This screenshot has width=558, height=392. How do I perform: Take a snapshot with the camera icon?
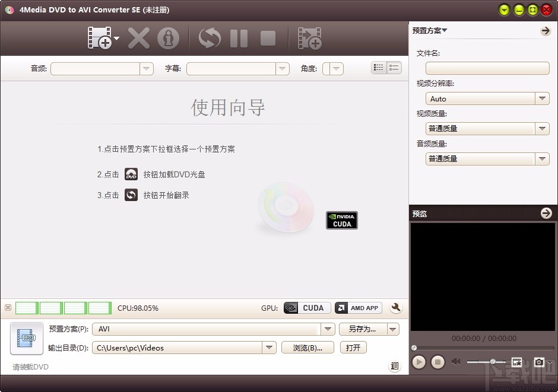click(539, 362)
